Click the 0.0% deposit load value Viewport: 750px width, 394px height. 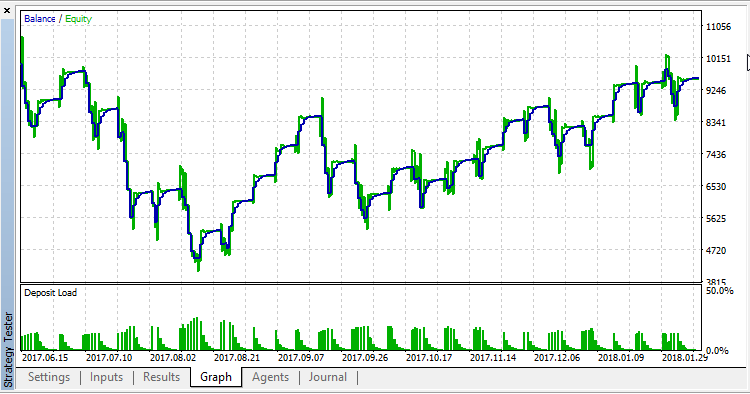pos(717,351)
